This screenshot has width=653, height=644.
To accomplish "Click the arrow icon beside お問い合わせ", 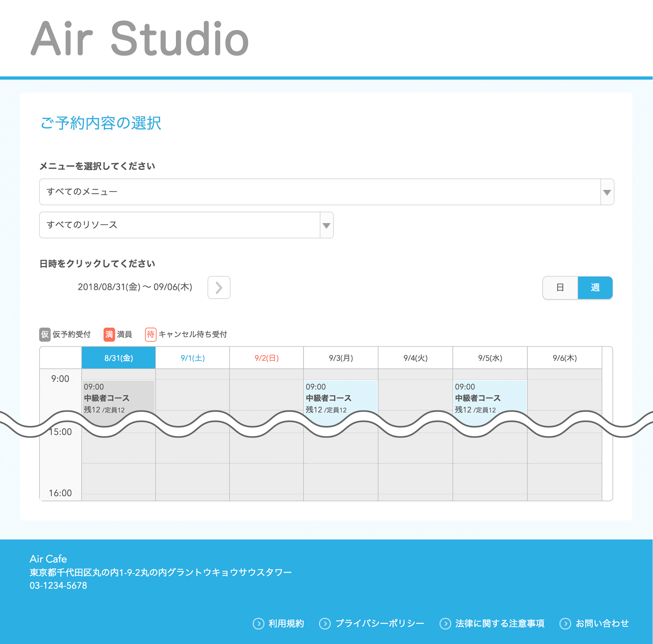I will coord(565,624).
